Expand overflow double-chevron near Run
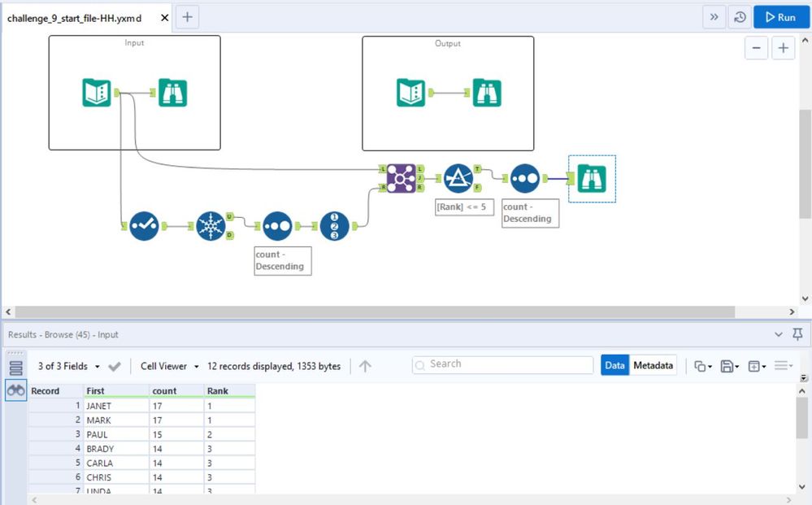The height and width of the screenshot is (505, 812). 714,17
